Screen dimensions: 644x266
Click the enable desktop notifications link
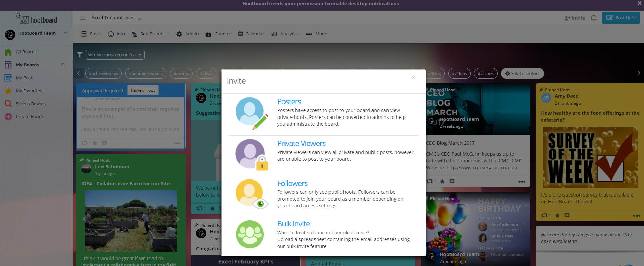coord(365,4)
